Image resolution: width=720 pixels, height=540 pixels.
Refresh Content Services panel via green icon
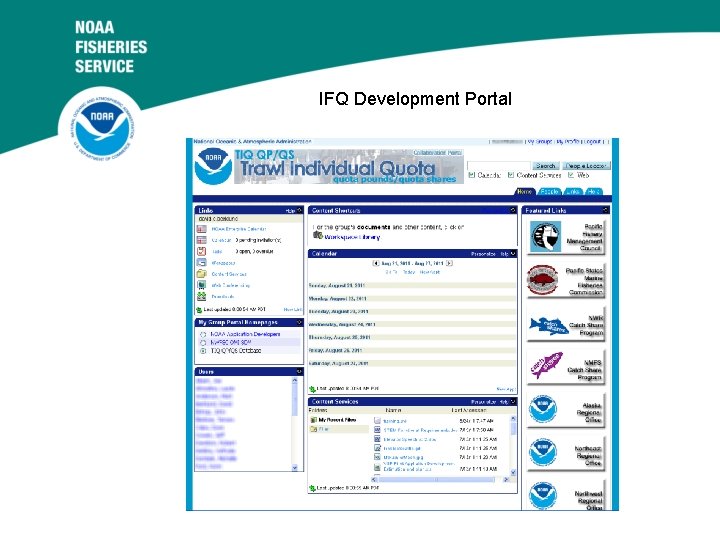click(x=312, y=489)
